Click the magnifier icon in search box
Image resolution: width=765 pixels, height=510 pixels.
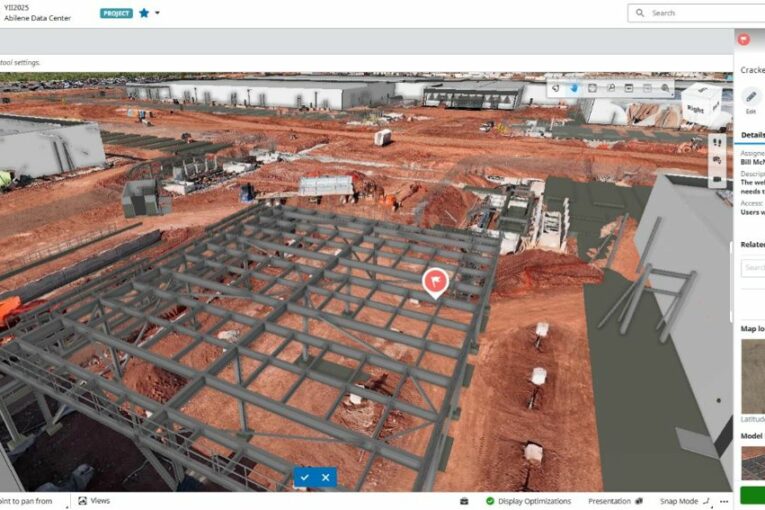tap(640, 13)
